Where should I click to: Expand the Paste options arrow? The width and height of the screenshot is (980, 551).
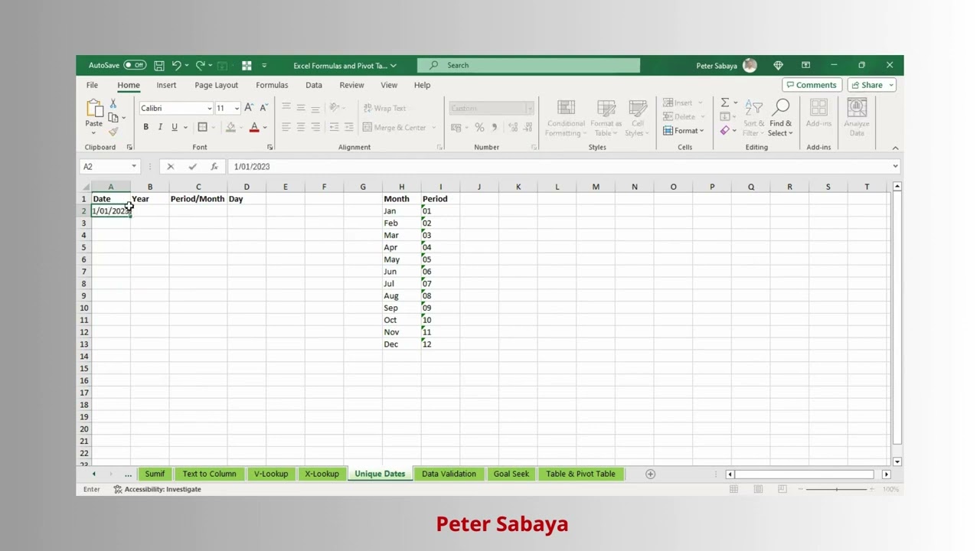(93, 132)
